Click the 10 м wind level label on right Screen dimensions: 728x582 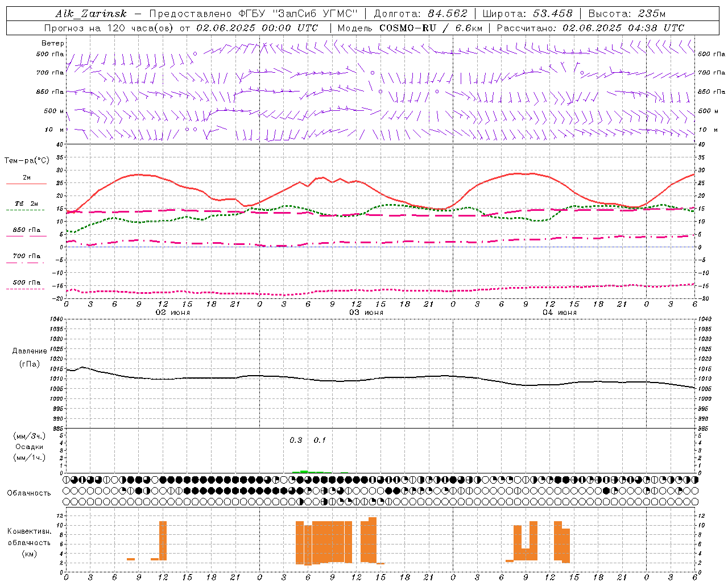(x=708, y=130)
